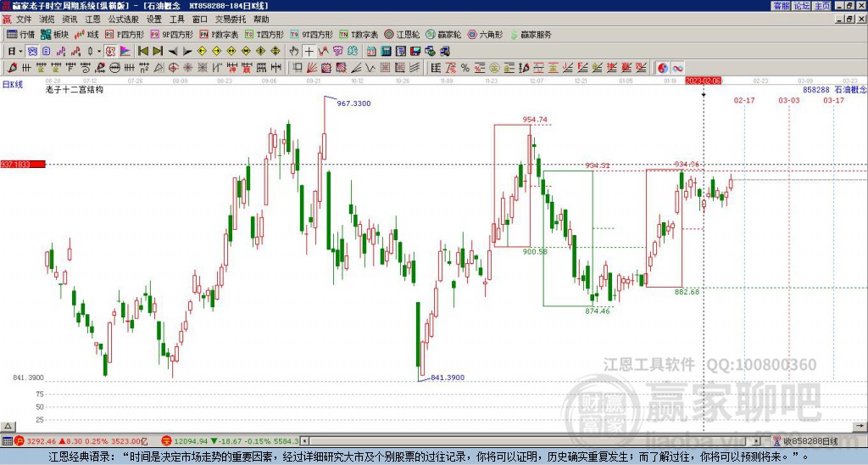This screenshot has height=465, width=868.
Task: Open the calendar icon
Action: tap(371, 52)
